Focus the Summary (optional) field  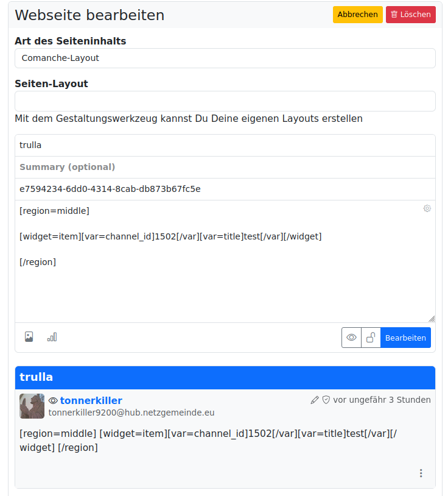pos(225,168)
